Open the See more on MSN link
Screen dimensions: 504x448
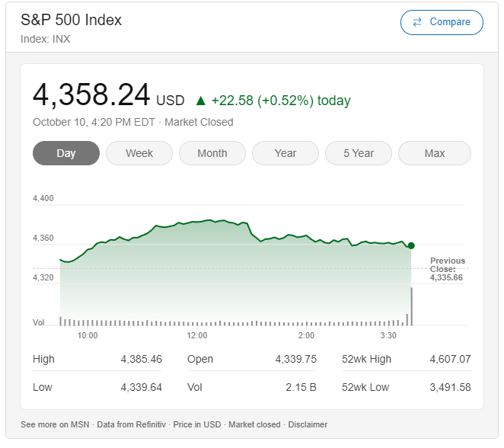[x=56, y=424]
